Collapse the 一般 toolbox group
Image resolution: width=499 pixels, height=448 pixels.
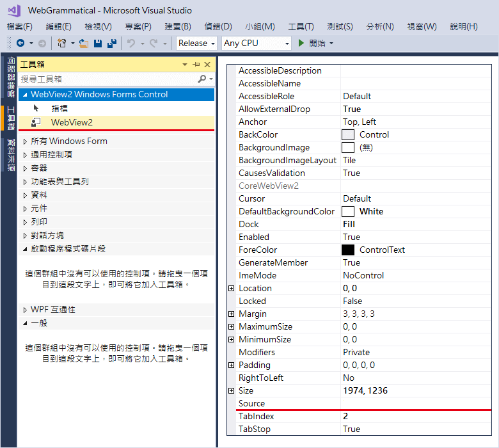point(25,323)
